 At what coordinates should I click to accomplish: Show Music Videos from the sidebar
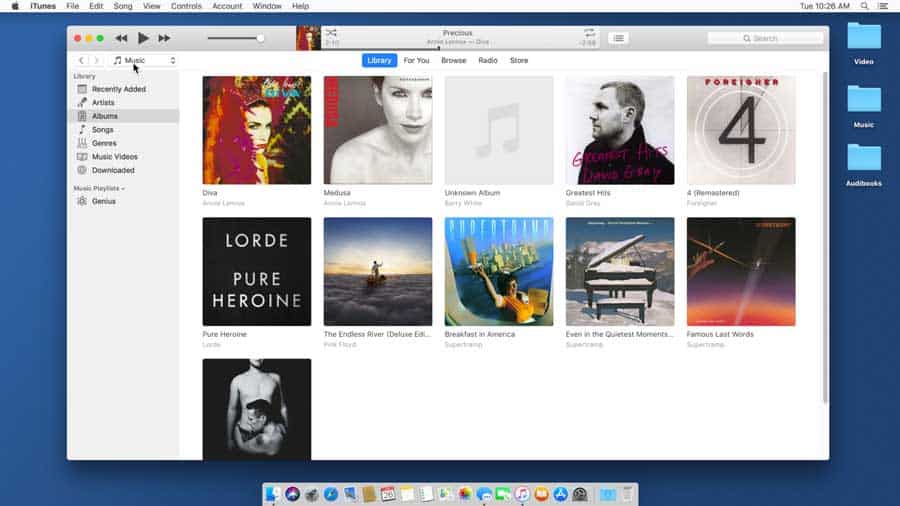click(x=114, y=157)
